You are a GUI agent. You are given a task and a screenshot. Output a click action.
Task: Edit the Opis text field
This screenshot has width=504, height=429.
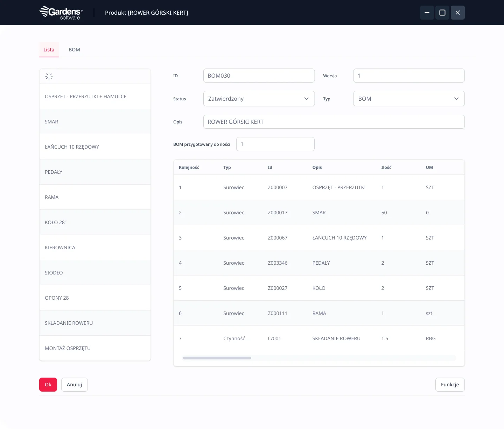point(334,122)
